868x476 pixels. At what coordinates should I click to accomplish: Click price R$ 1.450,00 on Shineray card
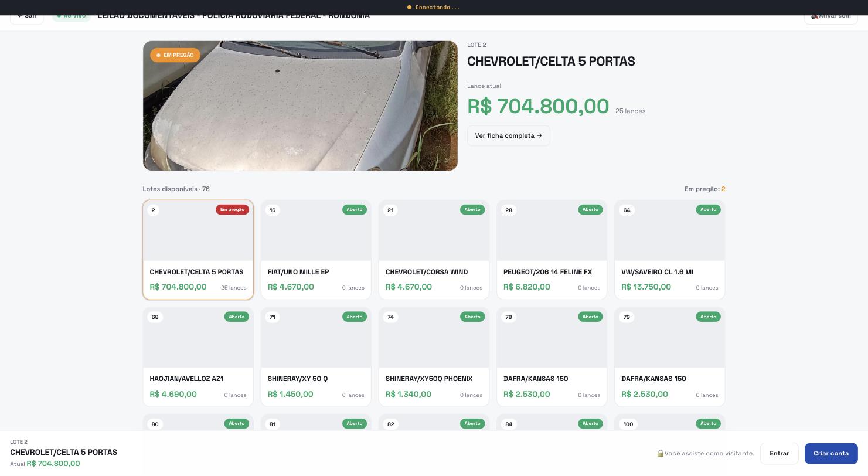290,394
